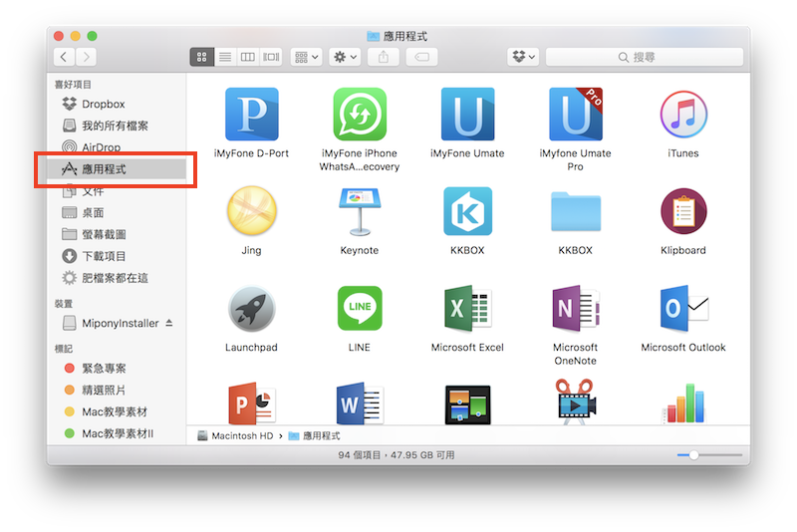The width and height of the screenshot is (797, 532).
Task: Open the Keynote app icon
Action: point(360,211)
